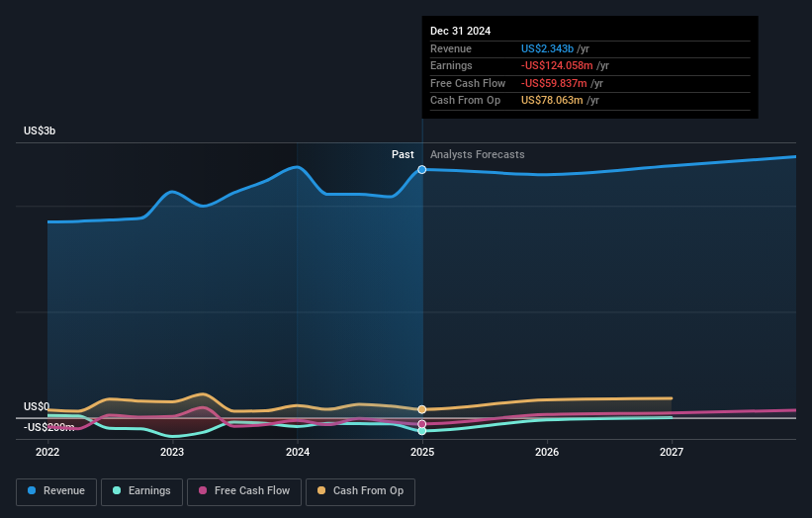Toggle the Earnings legend series
The image size is (812, 518).
click(x=141, y=491)
